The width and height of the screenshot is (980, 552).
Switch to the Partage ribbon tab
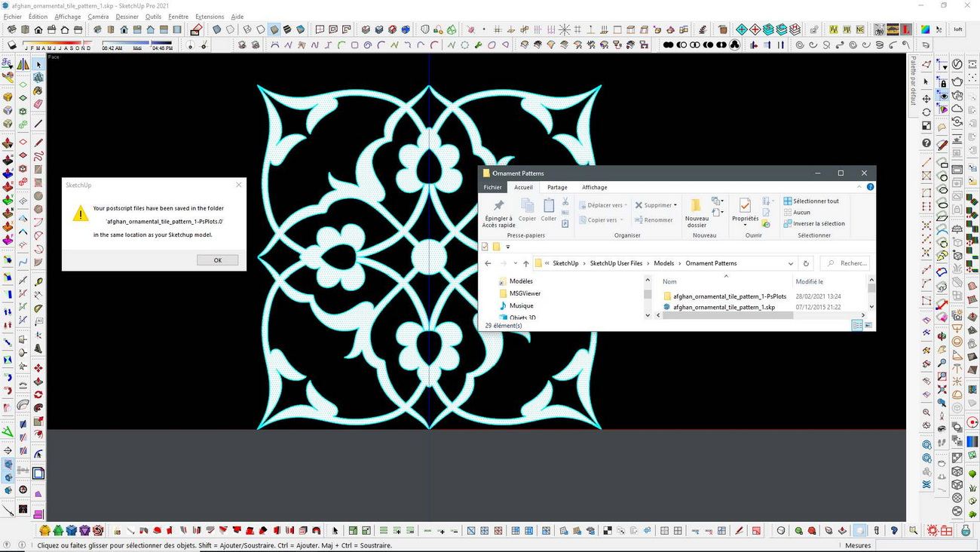pos(557,187)
